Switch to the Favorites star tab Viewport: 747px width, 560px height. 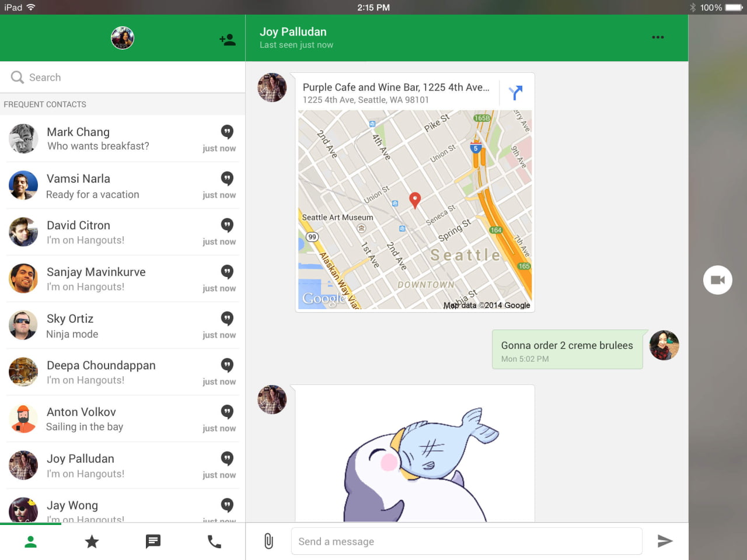92,541
